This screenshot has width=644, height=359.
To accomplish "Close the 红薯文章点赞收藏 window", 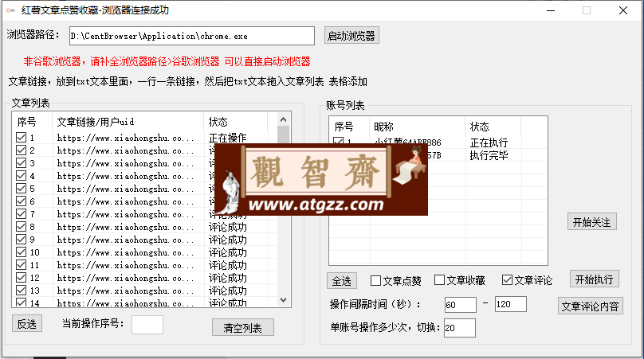I will pyautogui.click(x=623, y=10).
